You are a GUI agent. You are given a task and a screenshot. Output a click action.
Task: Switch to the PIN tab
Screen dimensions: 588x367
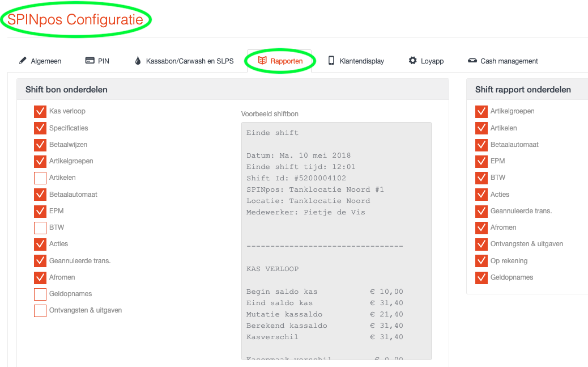pos(97,61)
